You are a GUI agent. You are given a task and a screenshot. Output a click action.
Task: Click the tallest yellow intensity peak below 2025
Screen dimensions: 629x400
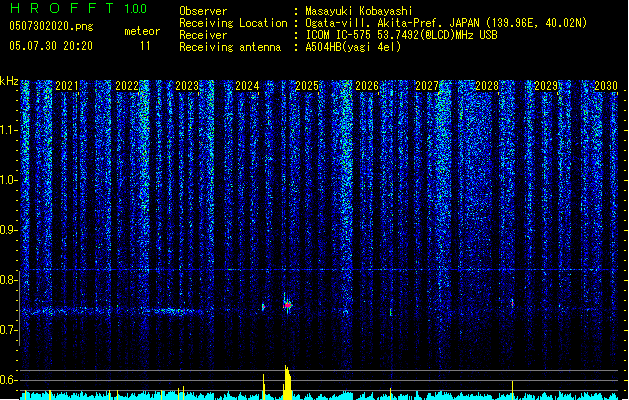(287, 382)
